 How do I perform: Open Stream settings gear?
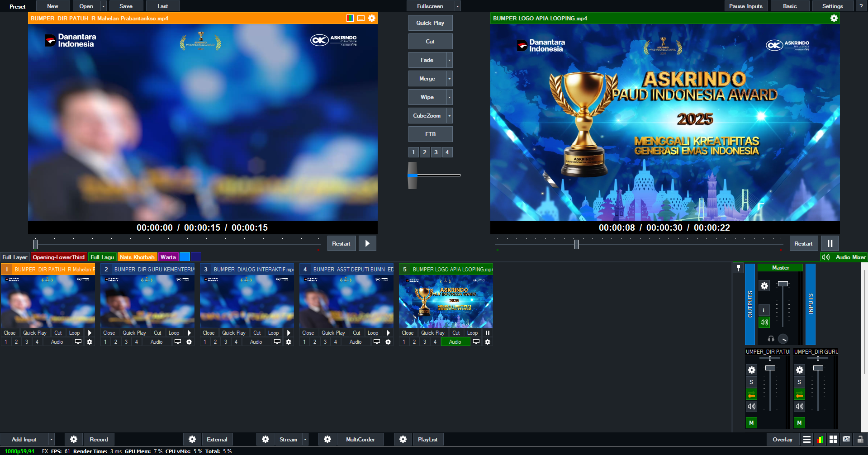tap(266, 439)
